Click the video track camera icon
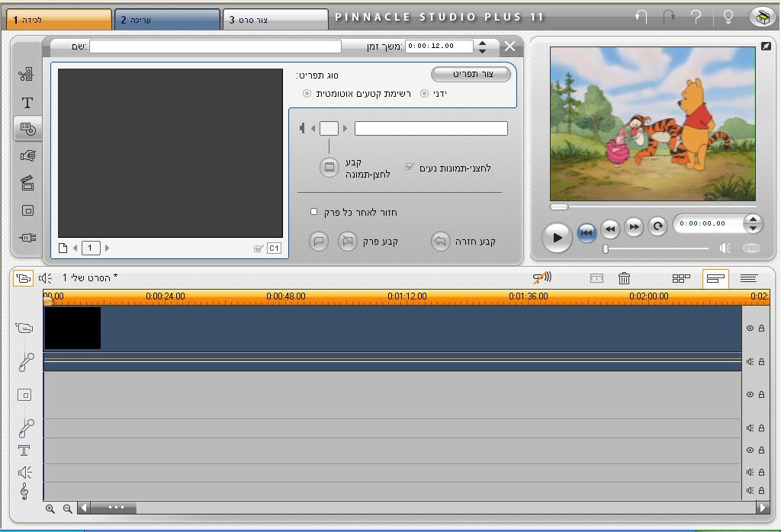 click(x=24, y=328)
